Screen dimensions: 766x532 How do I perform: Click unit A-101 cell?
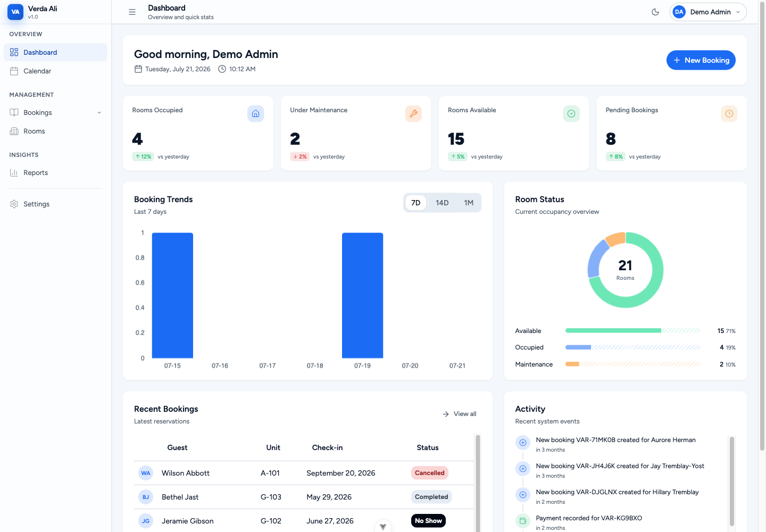pos(270,473)
